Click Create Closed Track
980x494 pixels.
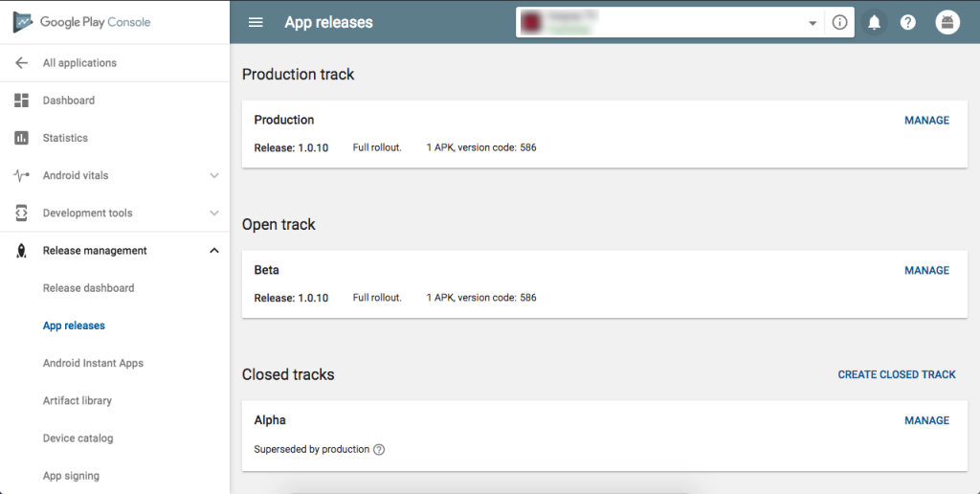tap(897, 375)
